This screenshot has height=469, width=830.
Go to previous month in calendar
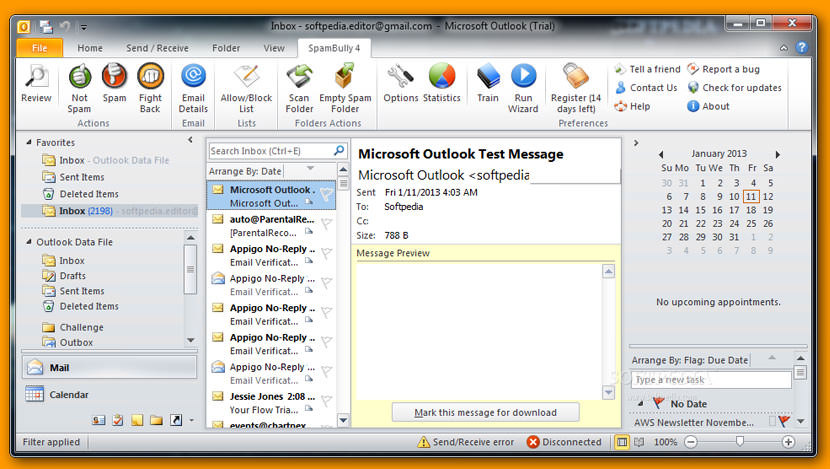tap(661, 155)
